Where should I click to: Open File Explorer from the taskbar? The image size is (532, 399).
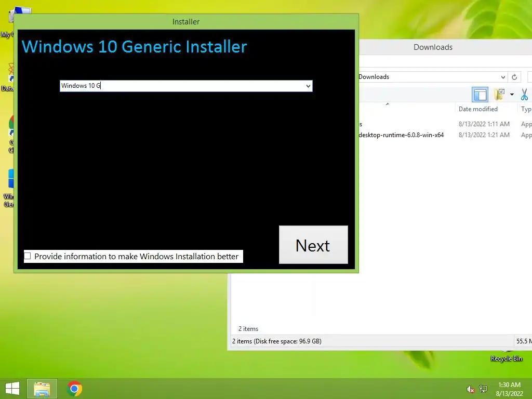coord(42,389)
